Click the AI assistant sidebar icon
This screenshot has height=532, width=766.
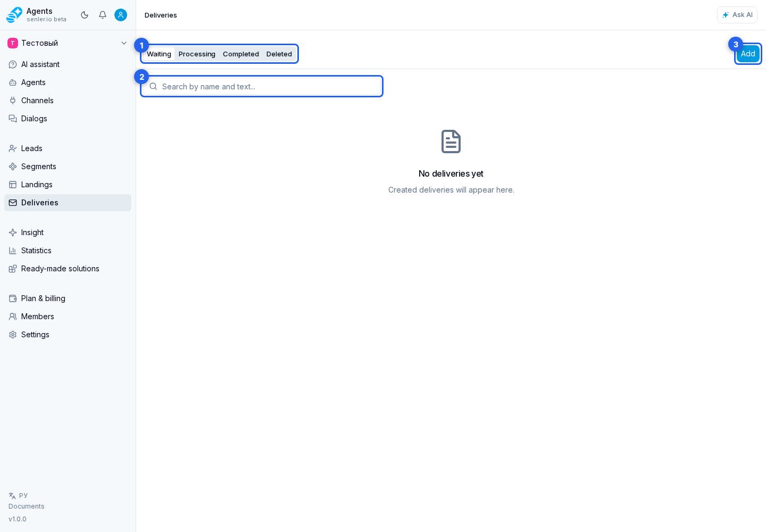point(13,64)
